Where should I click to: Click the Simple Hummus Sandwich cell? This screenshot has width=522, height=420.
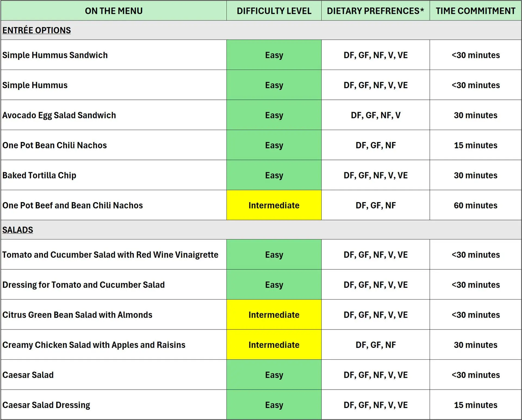(x=114, y=55)
